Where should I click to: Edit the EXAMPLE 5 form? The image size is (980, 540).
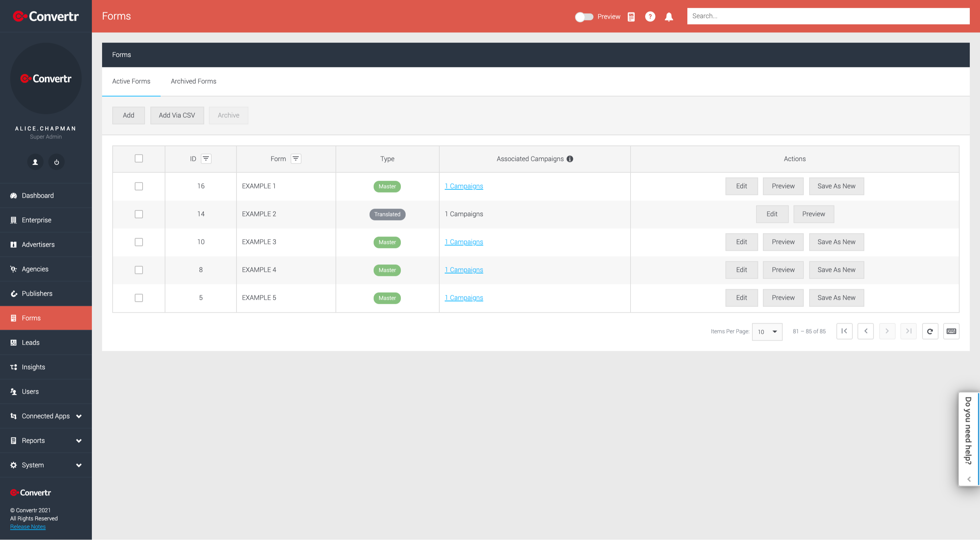click(x=741, y=298)
